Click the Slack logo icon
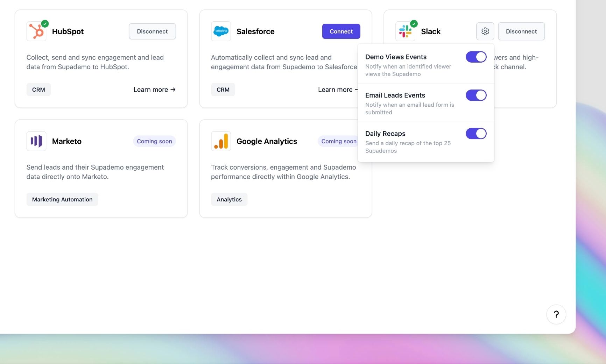The width and height of the screenshot is (606, 364). (x=405, y=31)
